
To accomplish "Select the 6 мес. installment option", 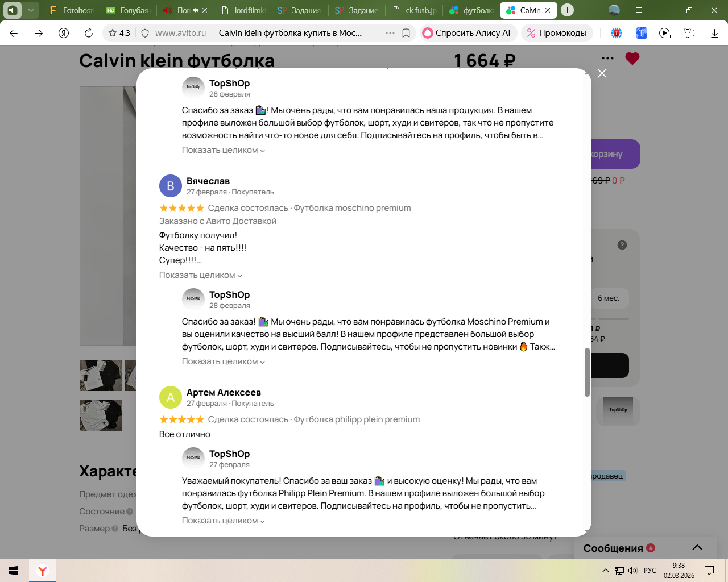I will (x=609, y=298).
